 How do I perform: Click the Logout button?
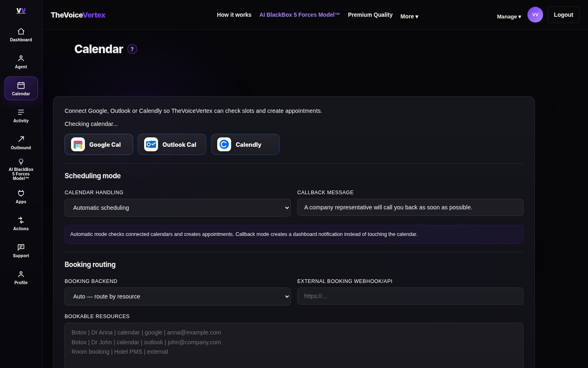tap(563, 15)
